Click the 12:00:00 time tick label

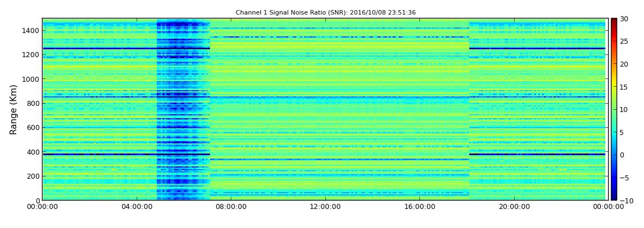tap(325, 207)
